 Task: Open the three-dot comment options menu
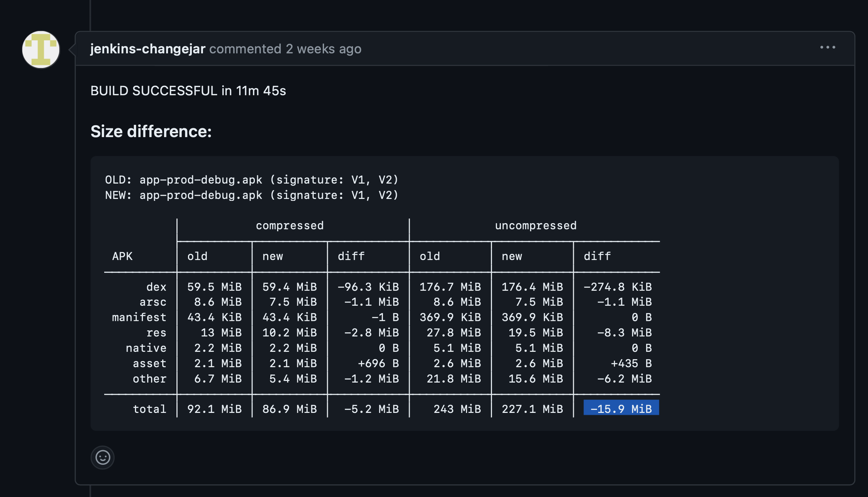click(828, 47)
